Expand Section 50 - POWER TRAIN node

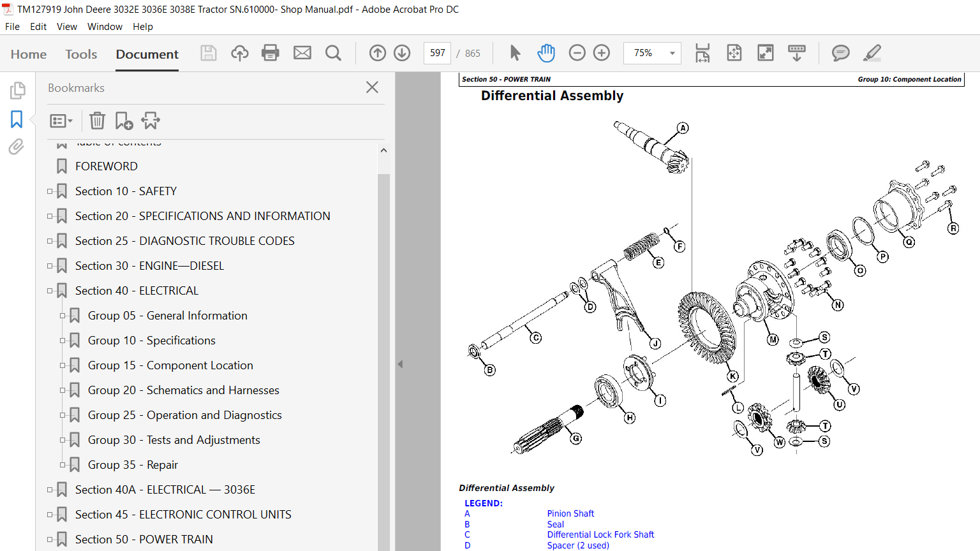(50, 540)
